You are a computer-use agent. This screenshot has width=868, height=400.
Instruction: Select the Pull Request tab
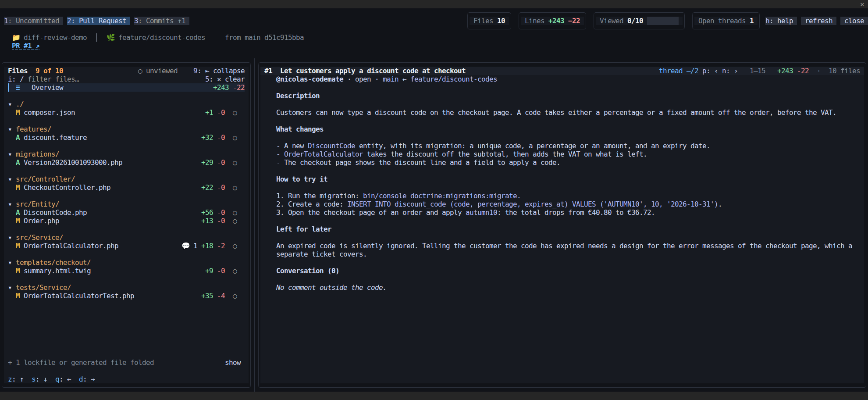(99, 21)
